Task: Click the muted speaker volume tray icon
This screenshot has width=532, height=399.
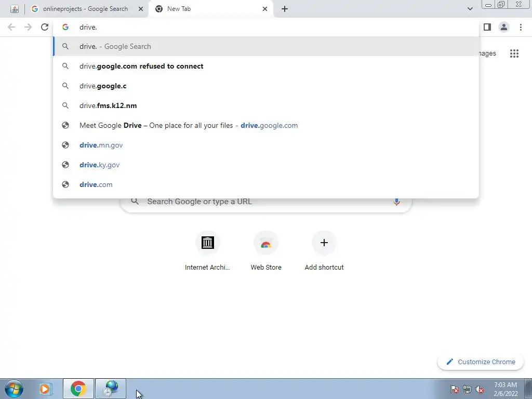Action: (480, 389)
